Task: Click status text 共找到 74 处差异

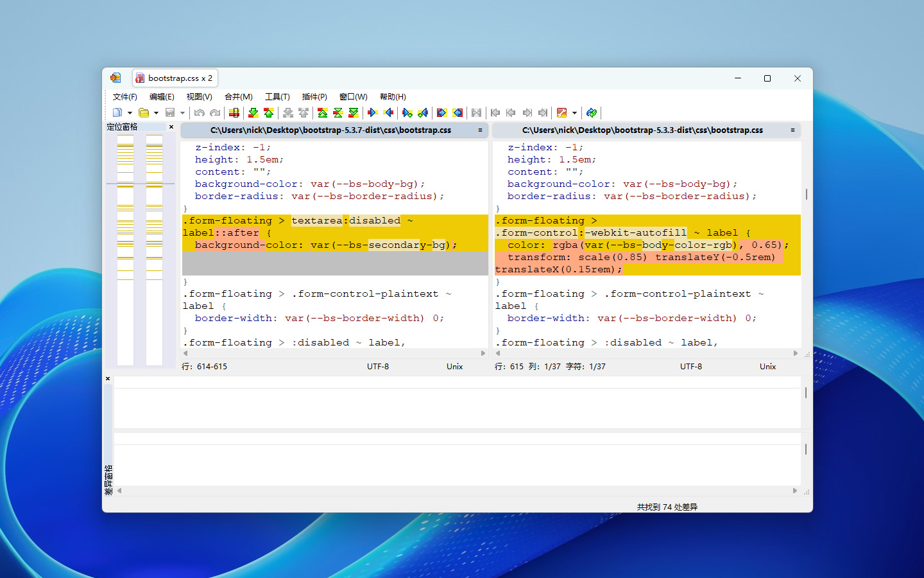Action: click(667, 507)
